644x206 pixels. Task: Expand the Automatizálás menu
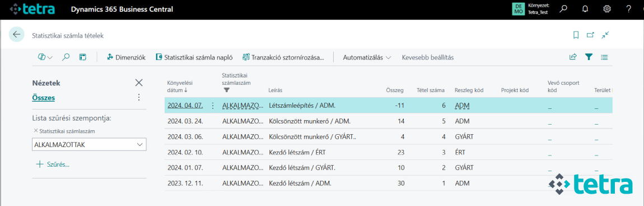click(367, 58)
